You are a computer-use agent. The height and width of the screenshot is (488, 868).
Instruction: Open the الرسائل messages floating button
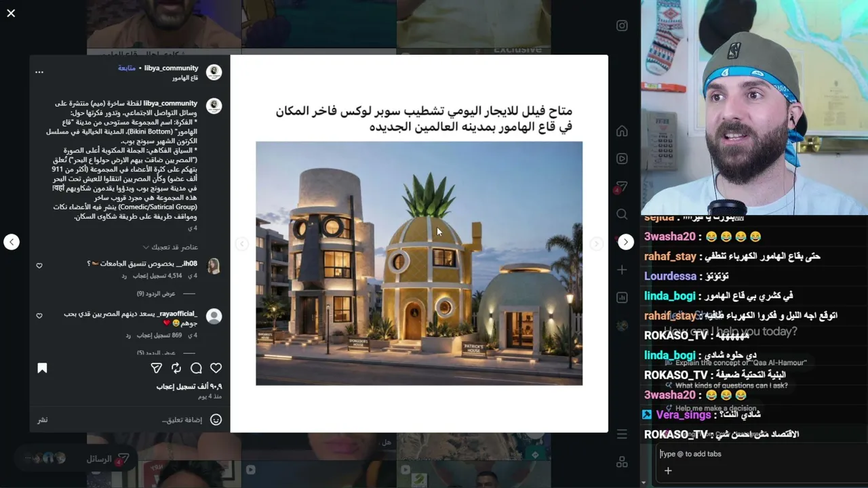[x=75, y=459]
